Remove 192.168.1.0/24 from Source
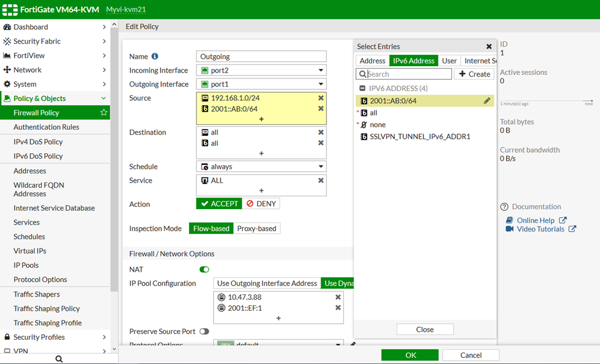 (321, 98)
